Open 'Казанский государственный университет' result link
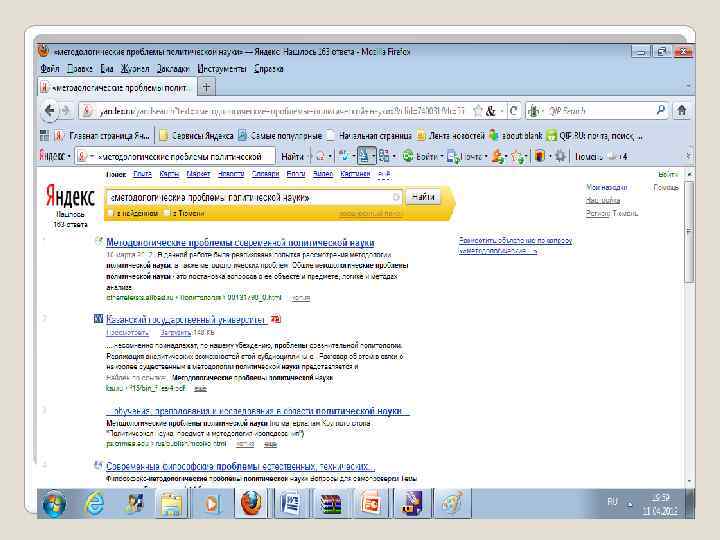Viewport: 720px width, 540px height. point(186,319)
